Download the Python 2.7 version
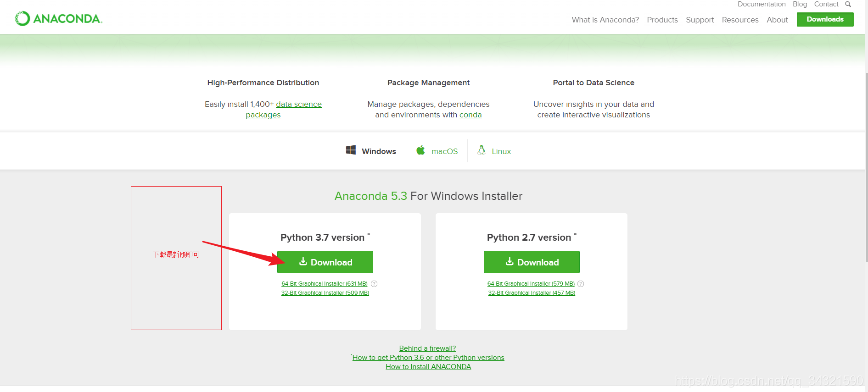This screenshot has height=392, width=868. coord(532,262)
